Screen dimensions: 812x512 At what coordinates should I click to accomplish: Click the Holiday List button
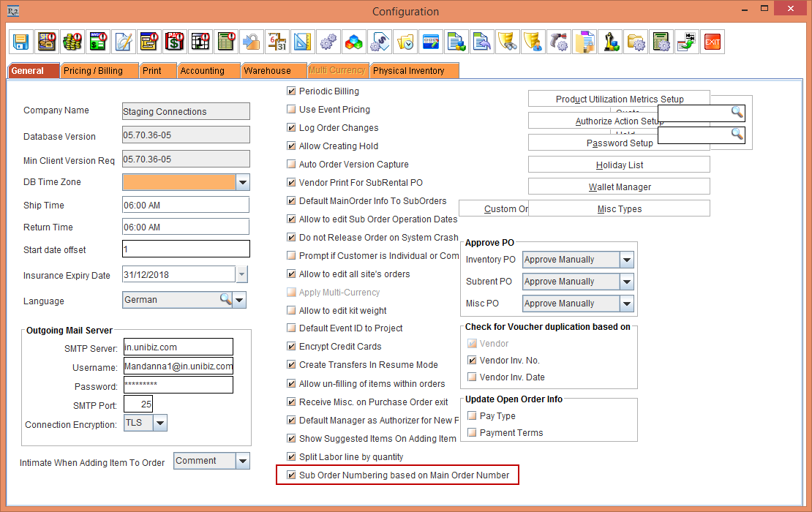coord(619,165)
